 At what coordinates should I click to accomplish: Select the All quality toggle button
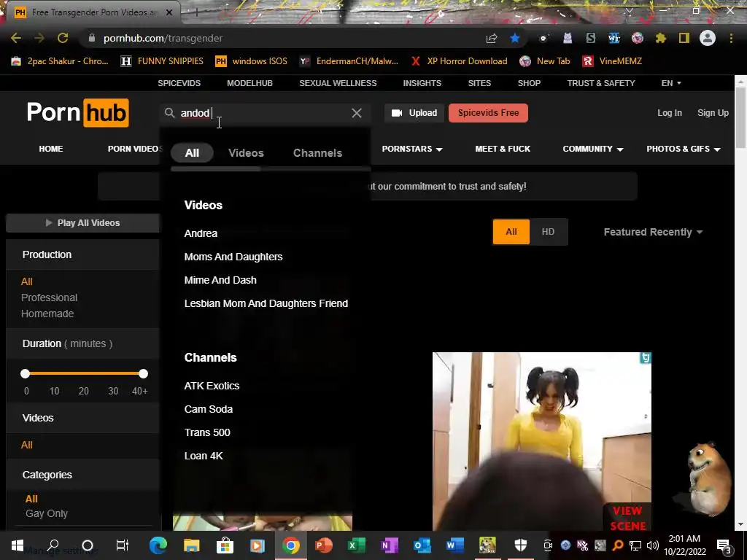click(x=511, y=232)
